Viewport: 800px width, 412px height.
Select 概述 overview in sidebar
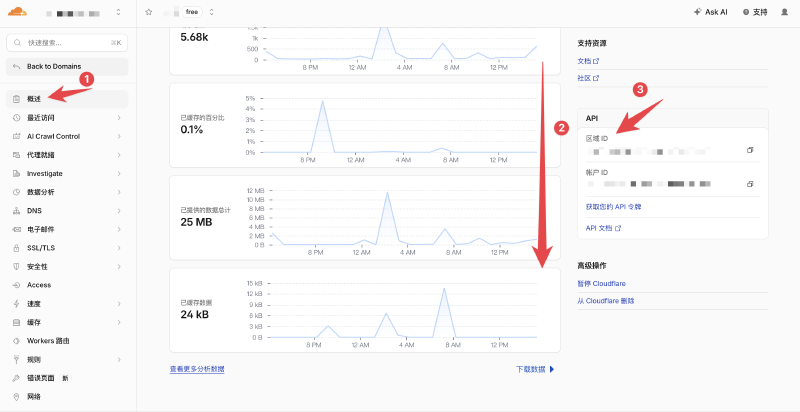click(67, 99)
